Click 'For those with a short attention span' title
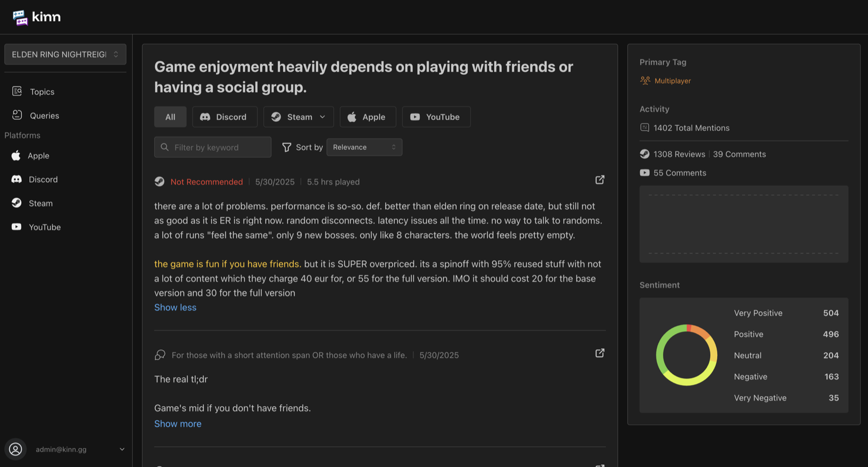 pos(289,355)
